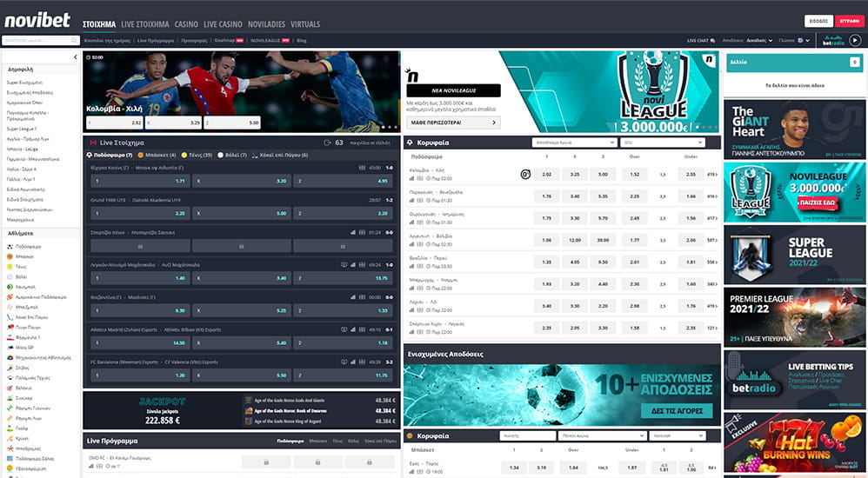Play betradio with the play icon
This screenshot has height=478, width=868.
coord(855,40)
